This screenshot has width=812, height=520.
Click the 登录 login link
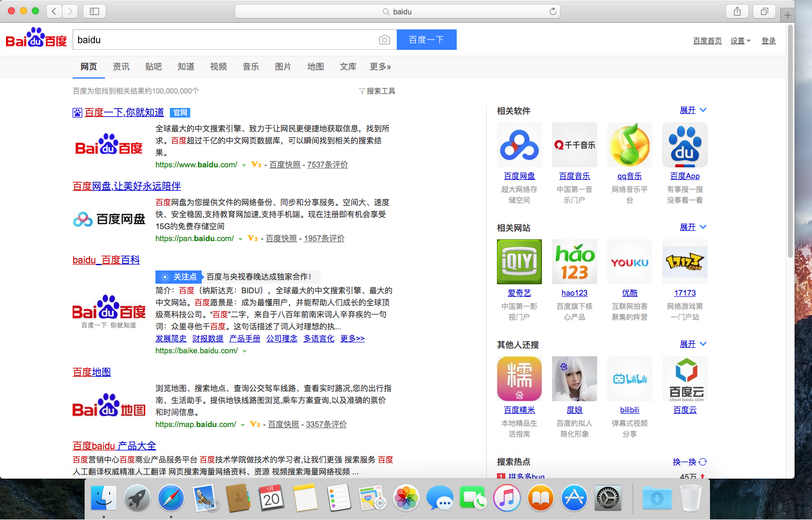tap(769, 41)
